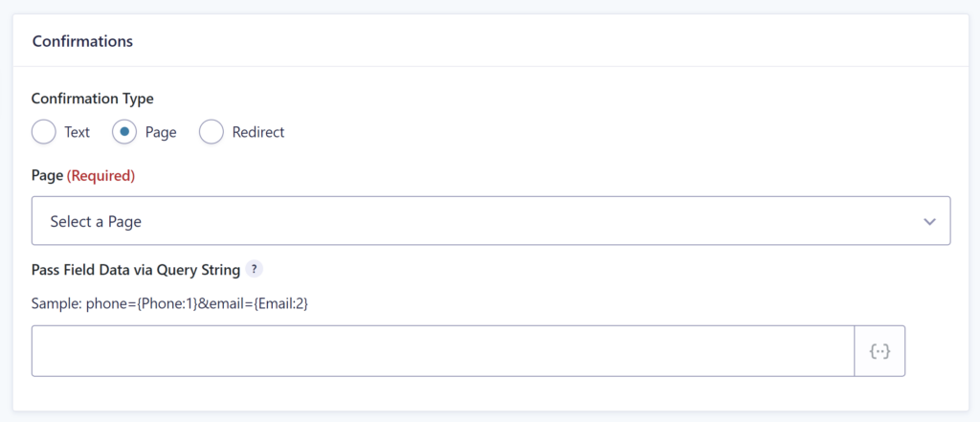980x422 pixels.
Task: Open the merge tags selector icon
Action: (880, 351)
